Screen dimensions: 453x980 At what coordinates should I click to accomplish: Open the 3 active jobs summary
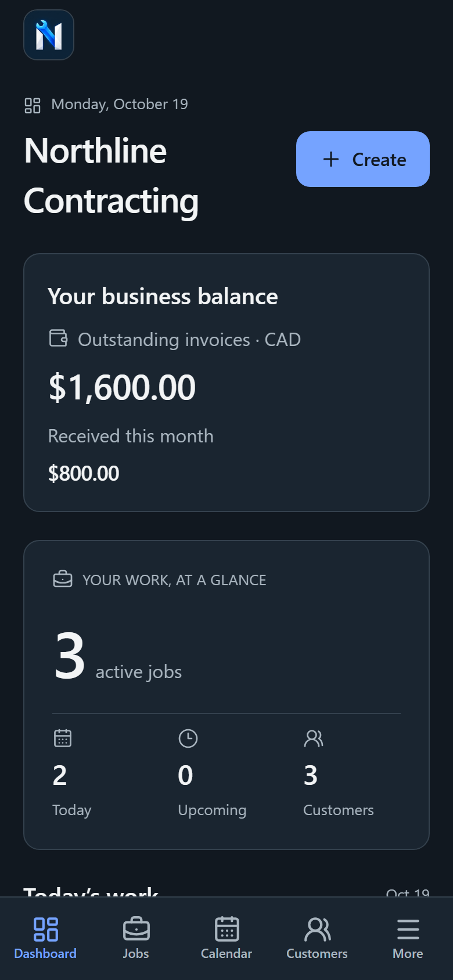tap(118, 657)
